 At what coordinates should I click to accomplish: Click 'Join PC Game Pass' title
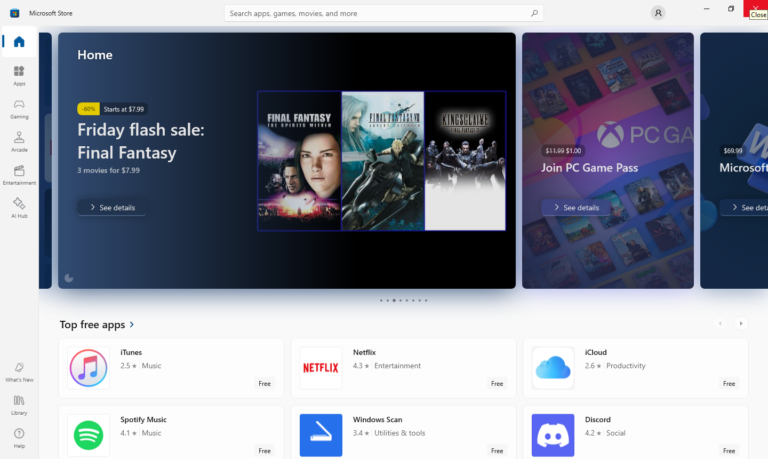[589, 168]
